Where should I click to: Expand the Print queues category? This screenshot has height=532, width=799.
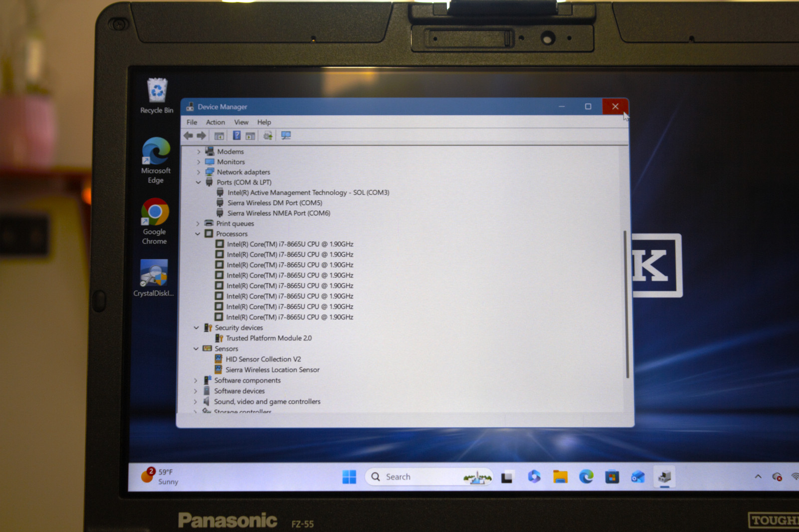pyautogui.click(x=198, y=224)
